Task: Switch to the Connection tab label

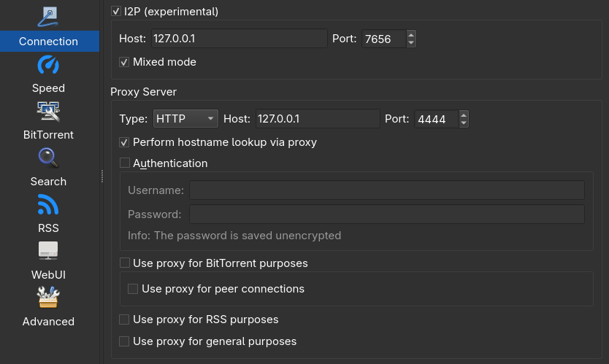Action: coord(48,42)
